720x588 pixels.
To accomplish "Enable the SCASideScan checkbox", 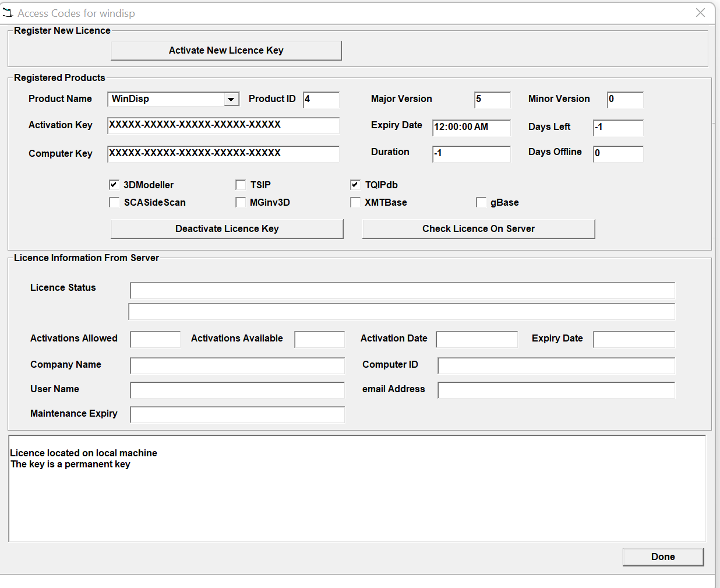I will tap(114, 202).
